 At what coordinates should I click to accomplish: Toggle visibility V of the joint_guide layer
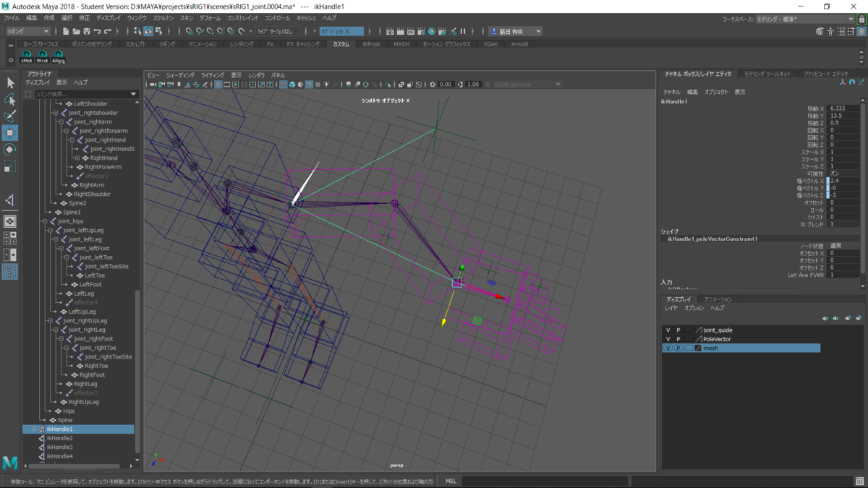668,330
